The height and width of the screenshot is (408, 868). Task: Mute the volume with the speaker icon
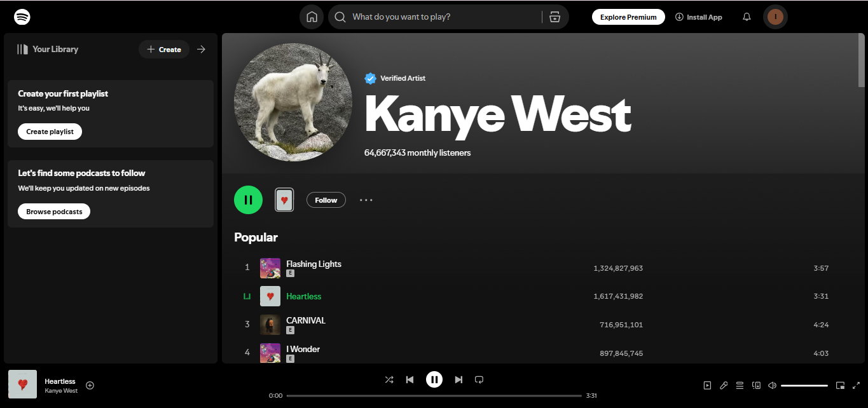(772, 385)
